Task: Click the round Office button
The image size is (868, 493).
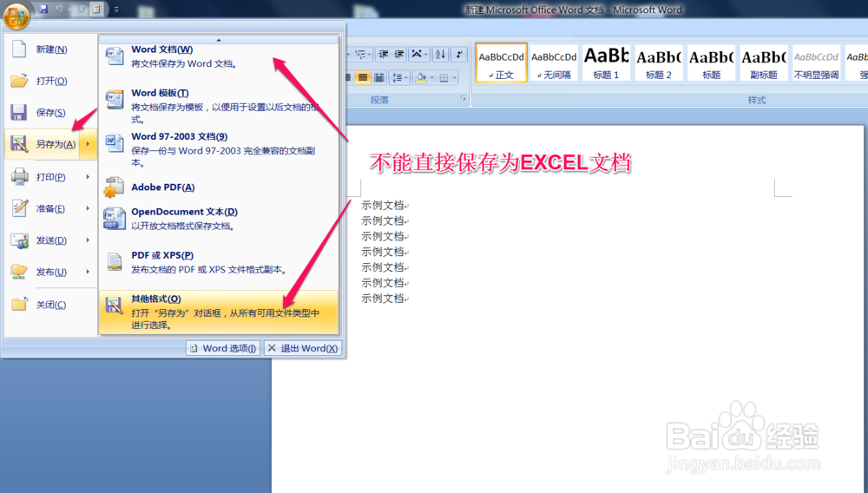Action: pos(16,16)
